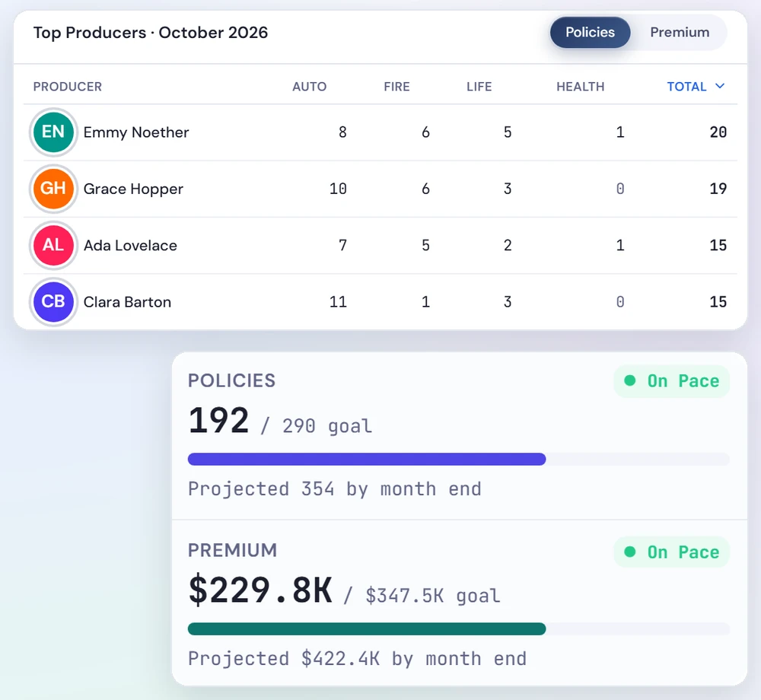This screenshot has width=761, height=700.
Task: Click the LIFE column header
Action: (x=479, y=87)
